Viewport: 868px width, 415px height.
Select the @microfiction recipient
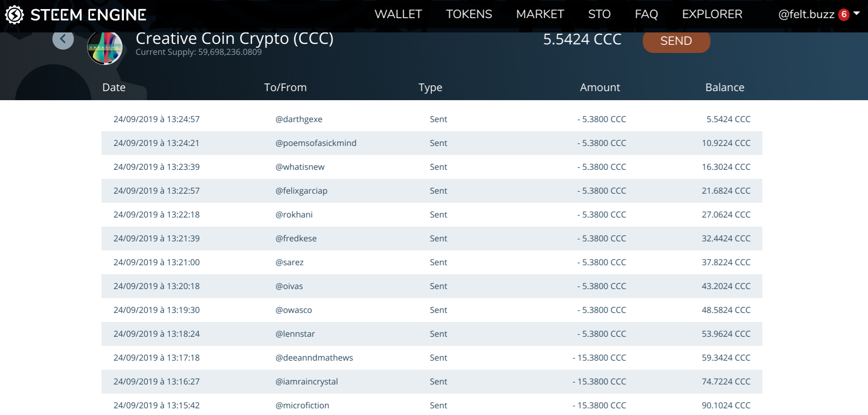pos(302,405)
